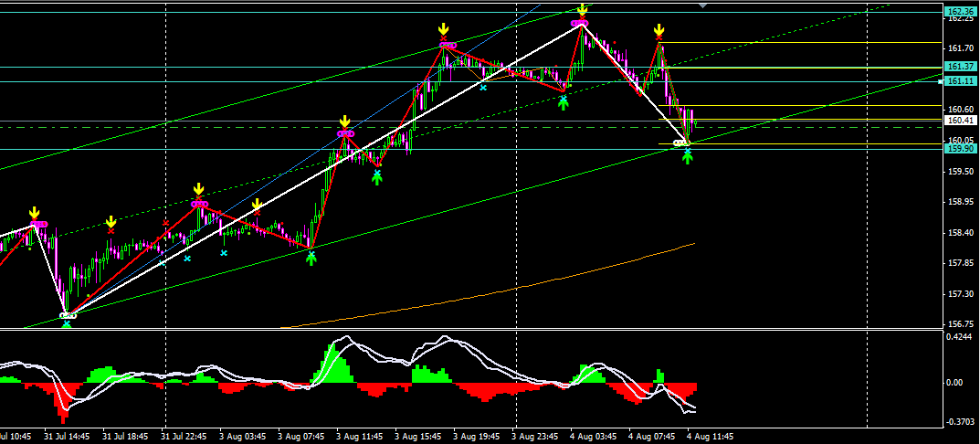Click the gray chart shift triangle at top
The image size is (980, 444).
701,5
